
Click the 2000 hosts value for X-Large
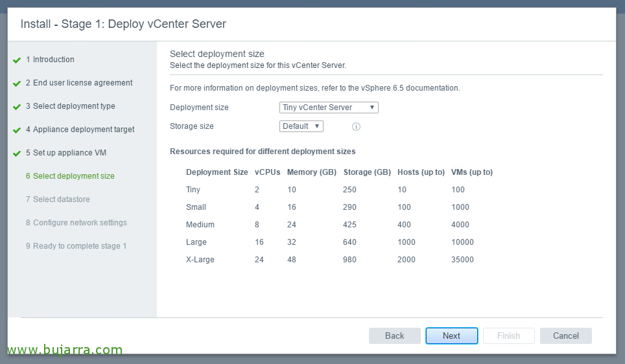click(x=406, y=260)
